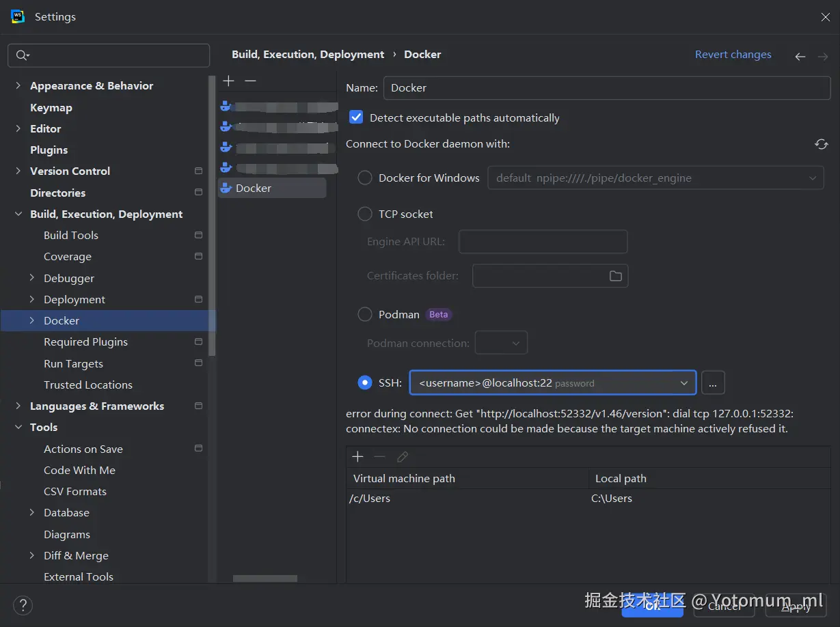This screenshot has height=627, width=840.
Task: Click the Engine API URL field
Action: tap(543, 242)
